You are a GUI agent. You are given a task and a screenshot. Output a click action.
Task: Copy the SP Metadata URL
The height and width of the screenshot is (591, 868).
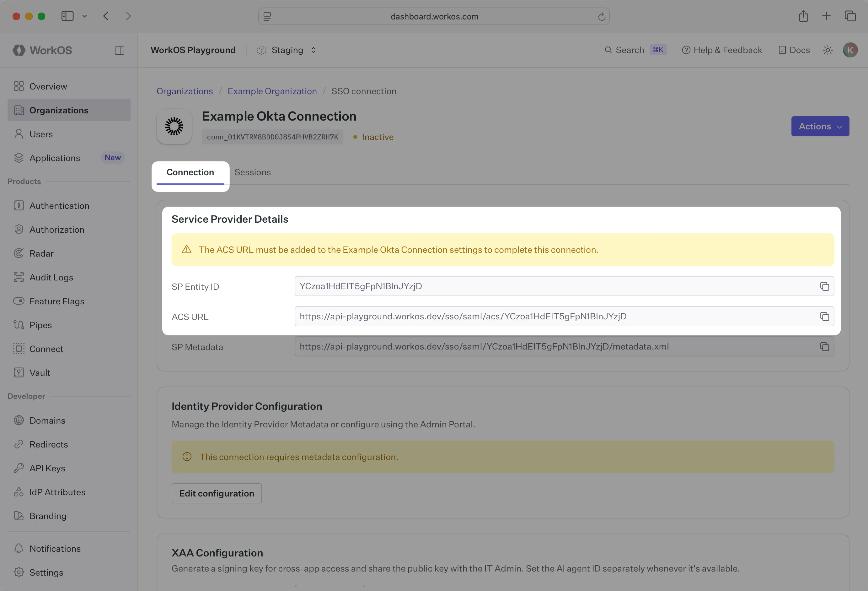pyautogui.click(x=824, y=347)
